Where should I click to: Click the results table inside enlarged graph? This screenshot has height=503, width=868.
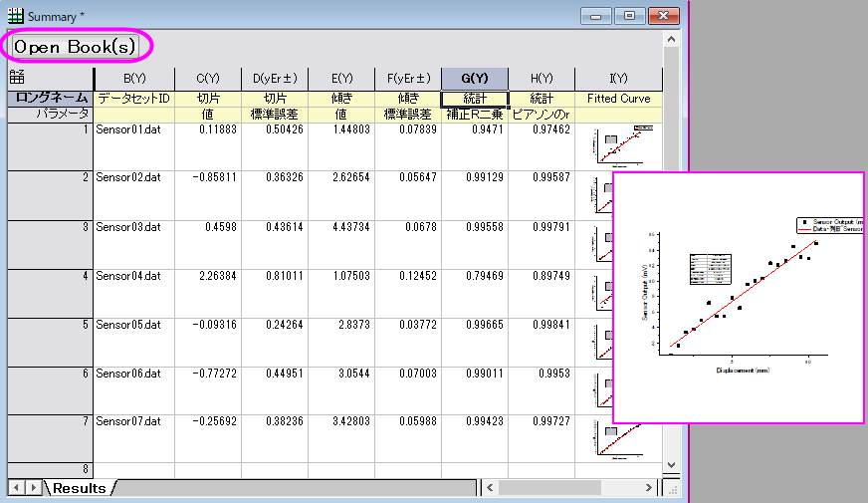(711, 269)
